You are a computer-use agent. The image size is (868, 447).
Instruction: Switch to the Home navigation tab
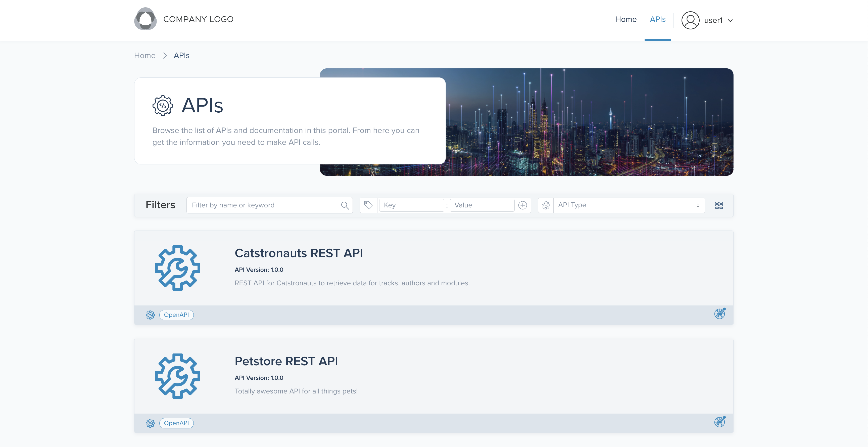[x=626, y=19]
